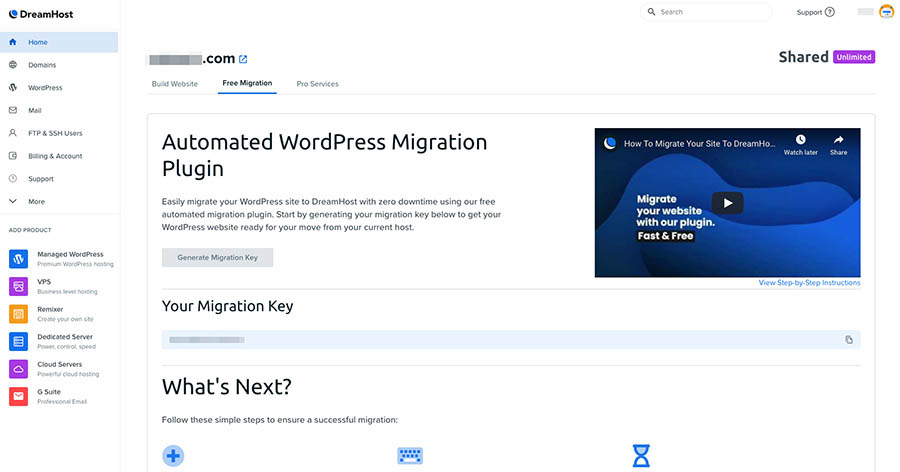900x472 pixels.
Task: Select the Managed WordPress product icon
Action: point(18,259)
